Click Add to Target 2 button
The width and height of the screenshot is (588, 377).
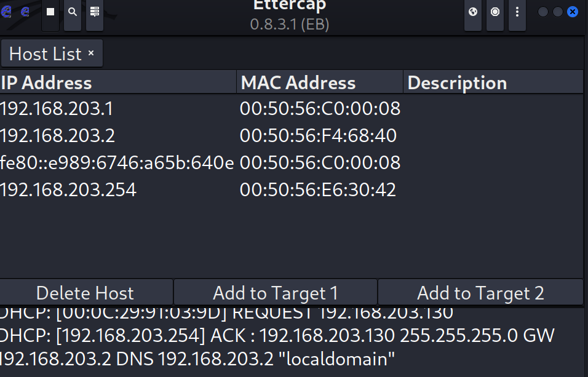click(480, 293)
